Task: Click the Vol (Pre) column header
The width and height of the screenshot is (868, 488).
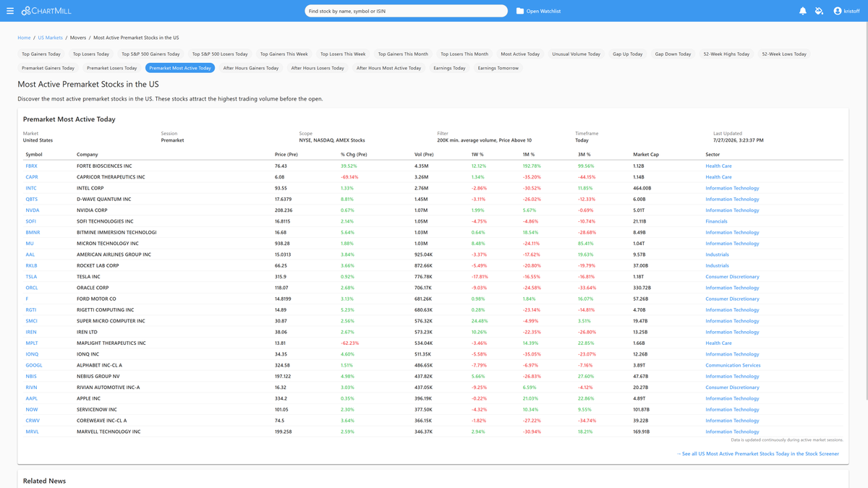Action: coord(425,155)
